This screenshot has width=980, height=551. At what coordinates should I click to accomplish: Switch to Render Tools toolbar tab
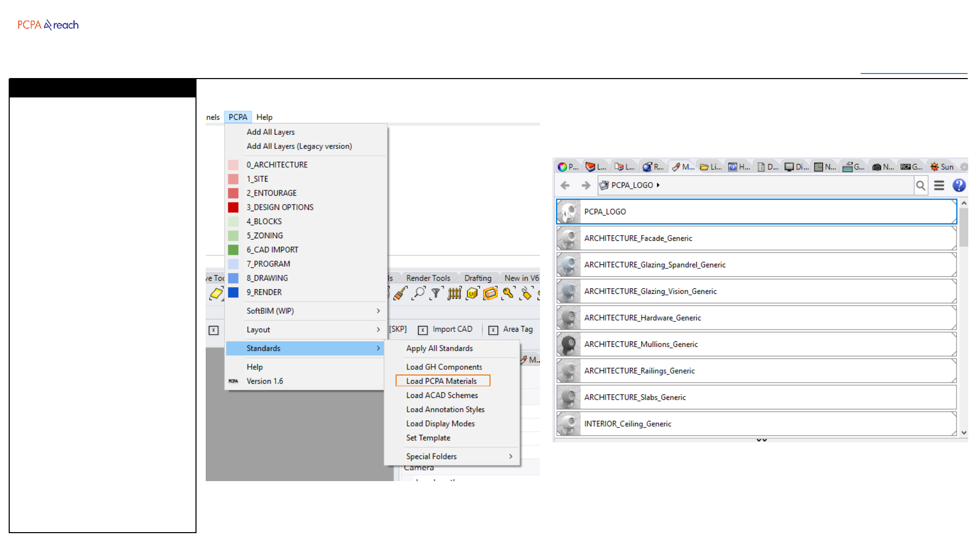[428, 278]
